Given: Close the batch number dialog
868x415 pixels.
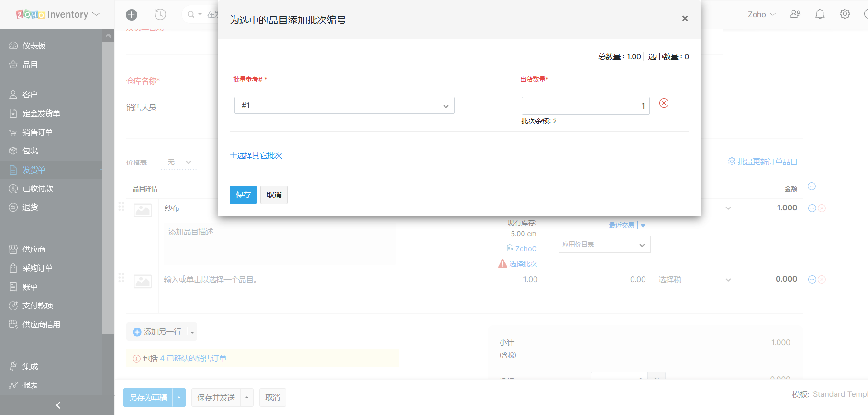Looking at the screenshot, I should 685,19.
